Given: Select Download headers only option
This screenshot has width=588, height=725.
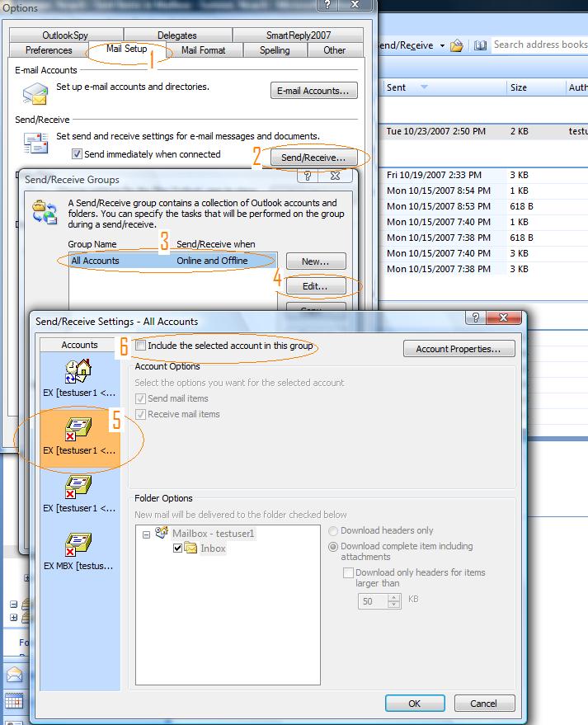Looking at the screenshot, I should (333, 531).
